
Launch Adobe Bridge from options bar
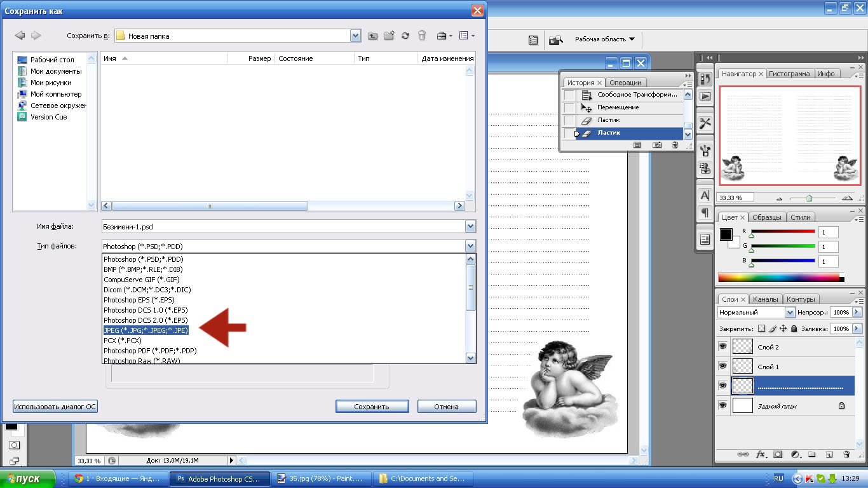556,39
